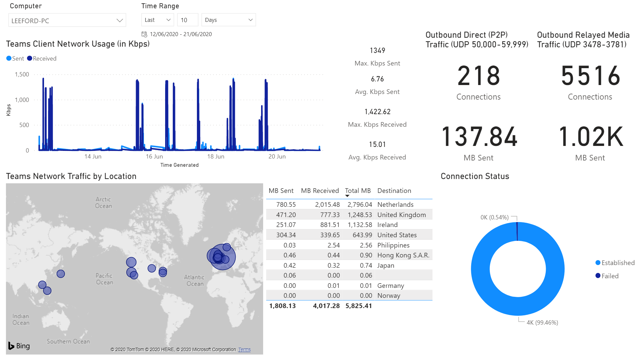Viewport: 644px width, 361px height.
Task: Click the 1349 Max. Kbps Sent value
Action: click(377, 50)
